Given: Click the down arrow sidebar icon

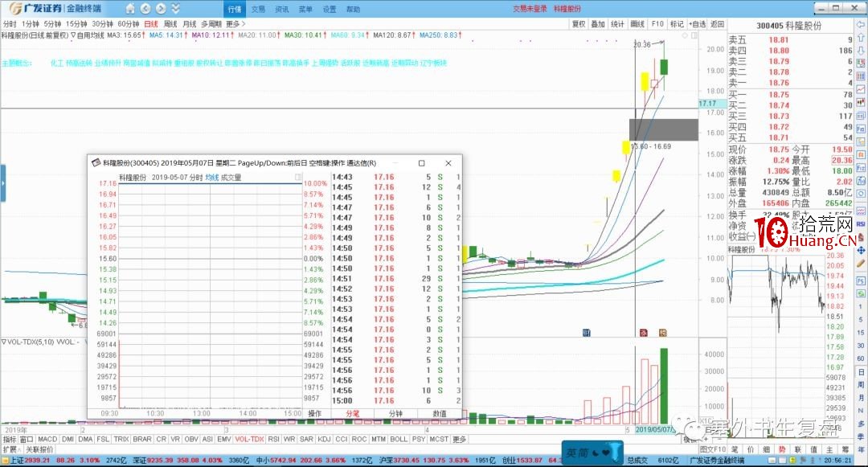Looking at the screenshot, I should [x=862, y=51].
